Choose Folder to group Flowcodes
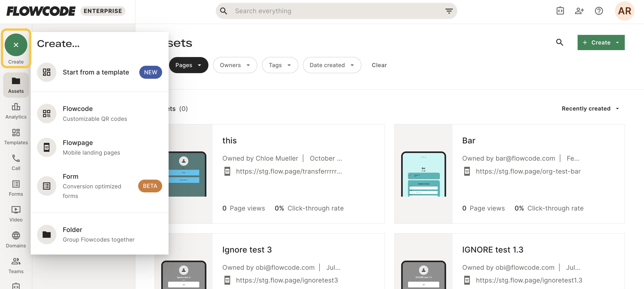The width and height of the screenshot is (644, 289). click(x=100, y=234)
